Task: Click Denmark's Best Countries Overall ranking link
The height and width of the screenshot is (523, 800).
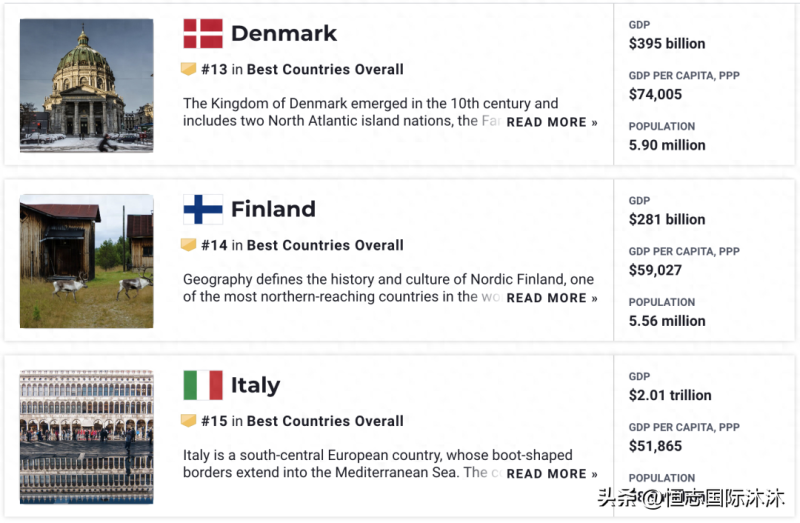Action: click(x=325, y=70)
